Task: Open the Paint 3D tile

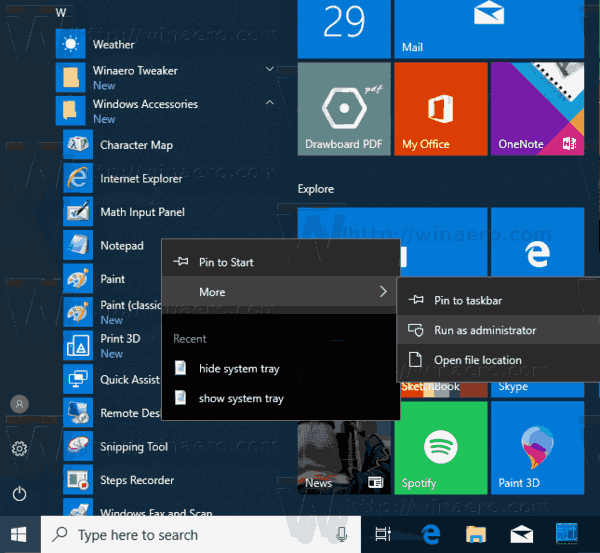Action: pyautogui.click(x=538, y=448)
